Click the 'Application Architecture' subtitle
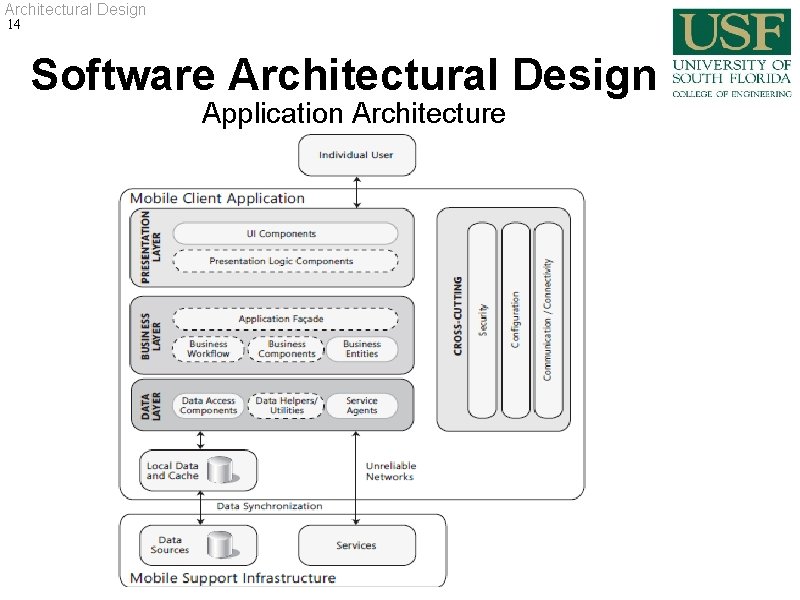This screenshot has width=800, height=600. [354, 113]
